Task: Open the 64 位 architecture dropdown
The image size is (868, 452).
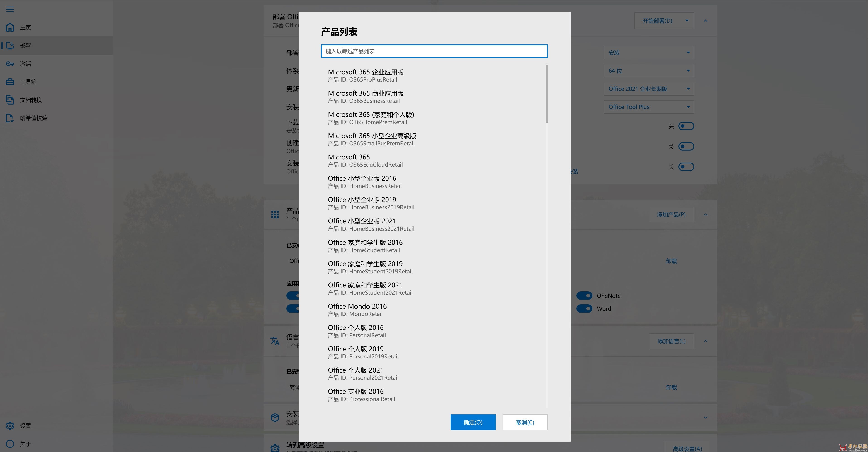Action: click(x=649, y=71)
